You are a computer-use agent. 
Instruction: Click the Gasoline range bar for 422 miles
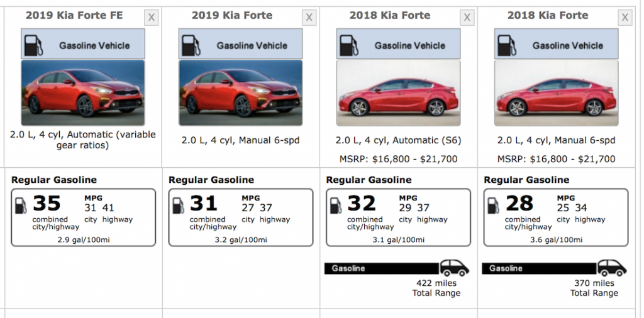pos(382,268)
